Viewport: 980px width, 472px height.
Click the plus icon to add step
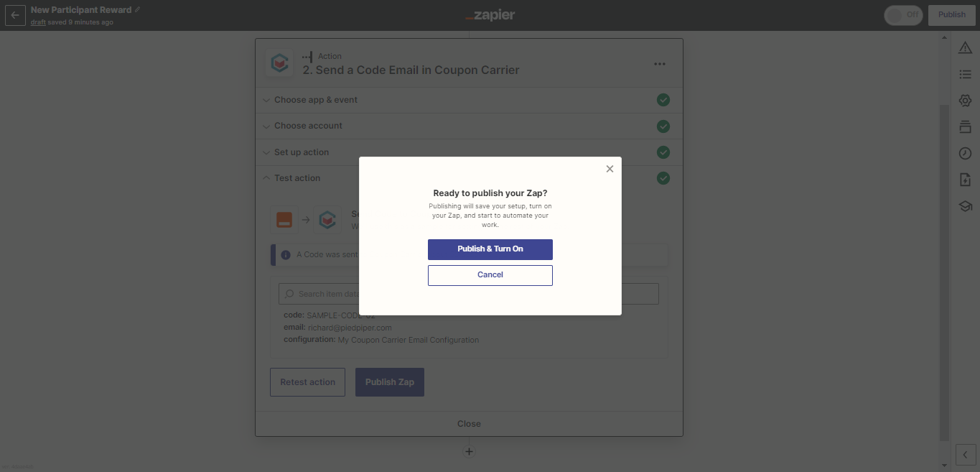click(469, 452)
